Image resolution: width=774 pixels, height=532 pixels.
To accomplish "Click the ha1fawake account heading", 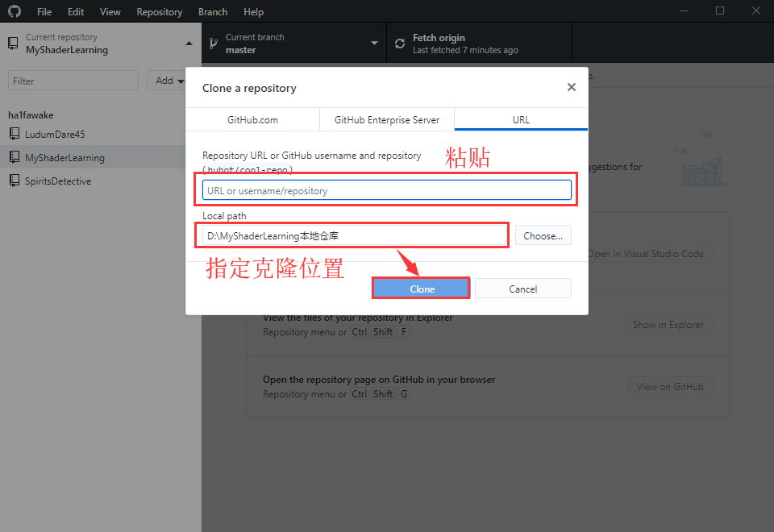I will coord(31,115).
